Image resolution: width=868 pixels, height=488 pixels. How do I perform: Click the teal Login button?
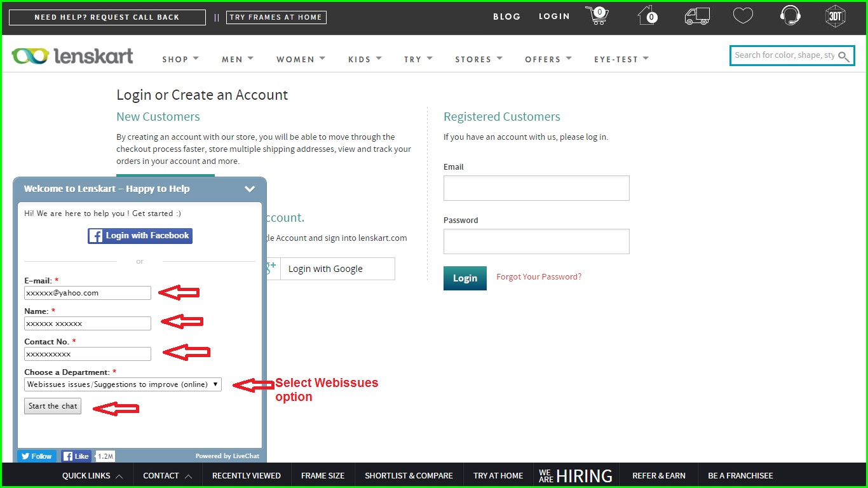pos(465,278)
